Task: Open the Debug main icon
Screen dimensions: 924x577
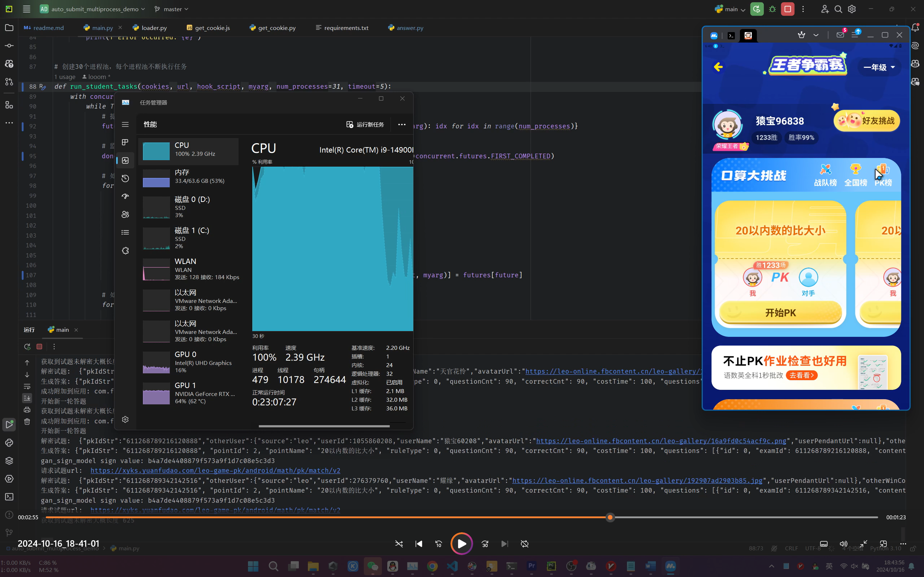Action: (x=772, y=9)
